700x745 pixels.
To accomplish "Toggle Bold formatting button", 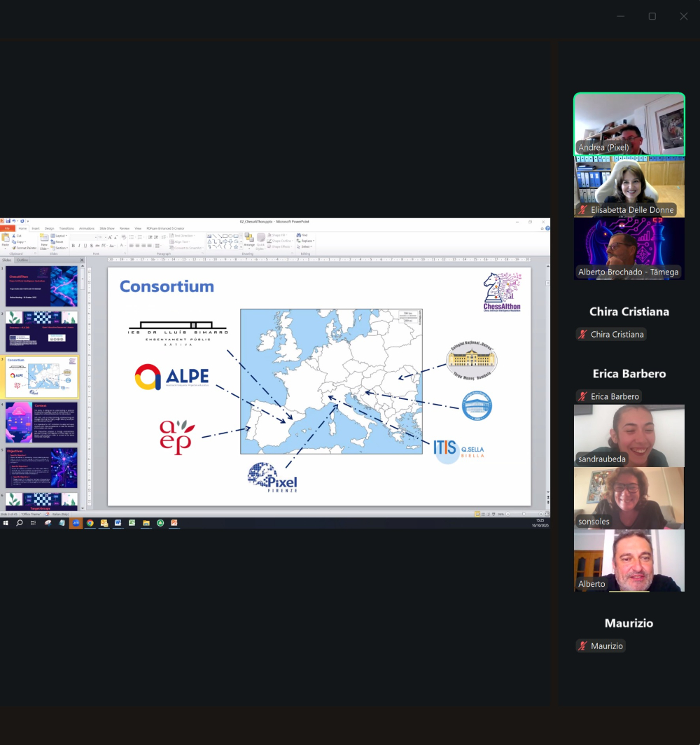I will pos(73,246).
